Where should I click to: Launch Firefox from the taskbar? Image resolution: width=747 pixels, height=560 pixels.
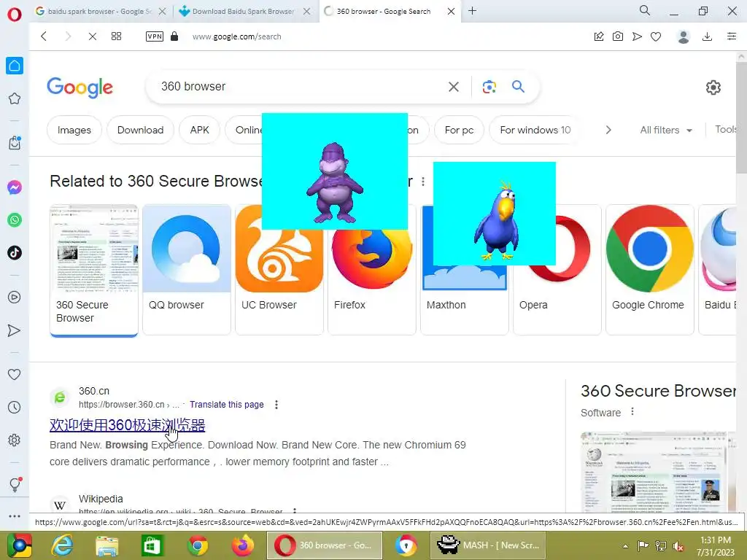coord(243,545)
